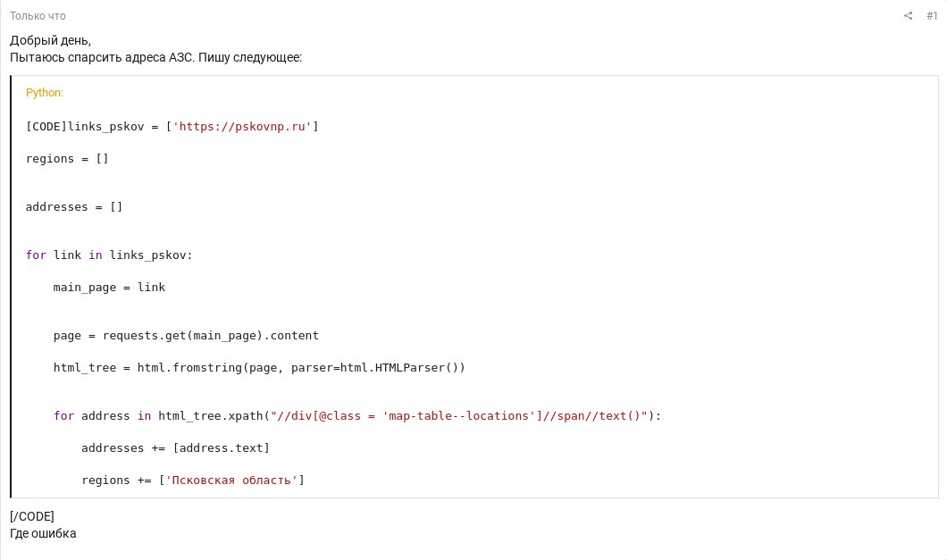
Task: Click the 'Только что' timestamp
Action: point(38,16)
